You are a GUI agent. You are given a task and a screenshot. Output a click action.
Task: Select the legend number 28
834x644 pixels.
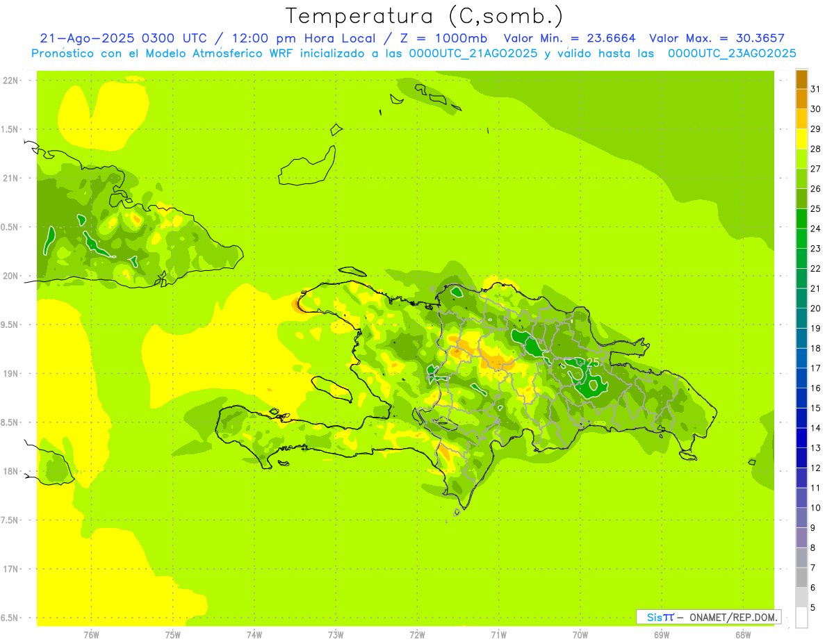pos(816,149)
